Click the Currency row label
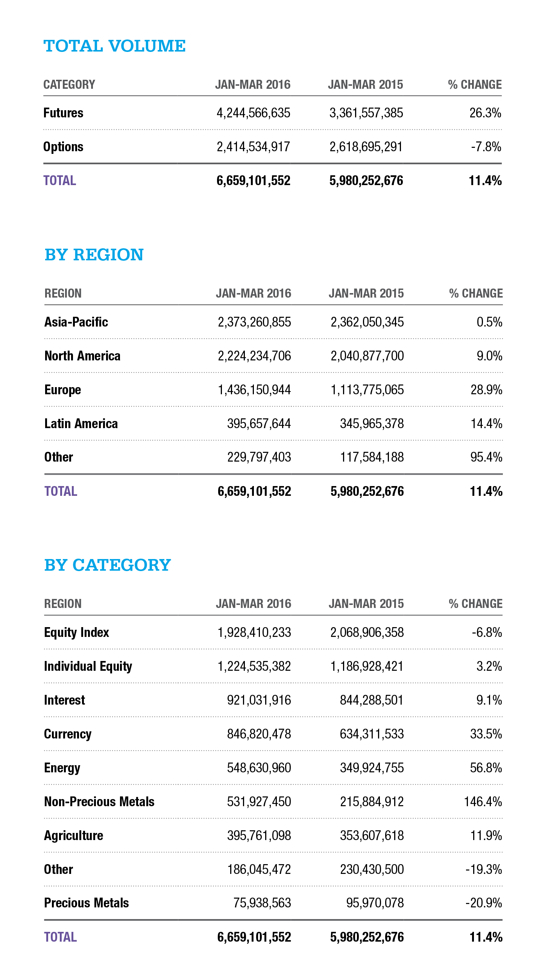539x980 pixels. coord(68,734)
